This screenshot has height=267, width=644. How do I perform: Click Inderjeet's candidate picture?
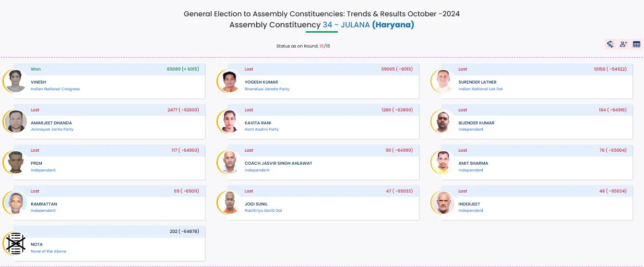(x=442, y=203)
